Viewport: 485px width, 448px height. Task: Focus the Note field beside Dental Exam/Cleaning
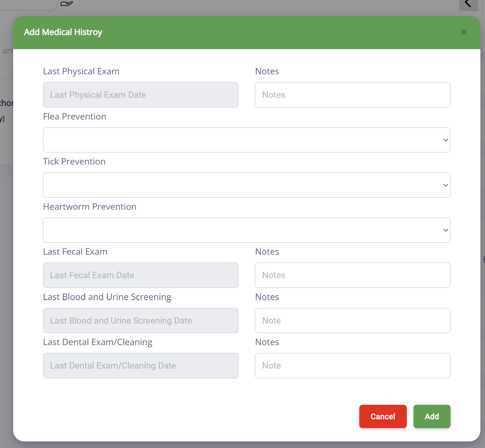coord(352,366)
